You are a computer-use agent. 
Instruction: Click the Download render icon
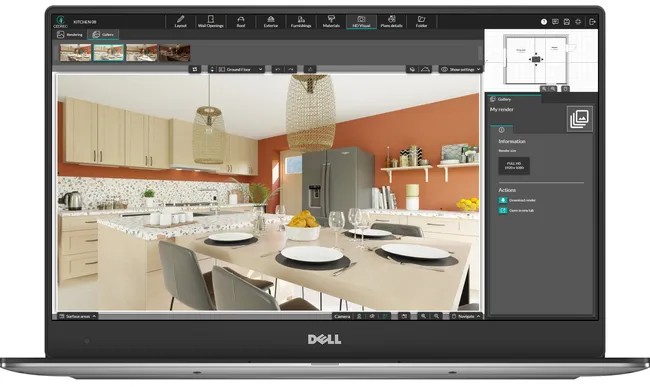point(502,200)
